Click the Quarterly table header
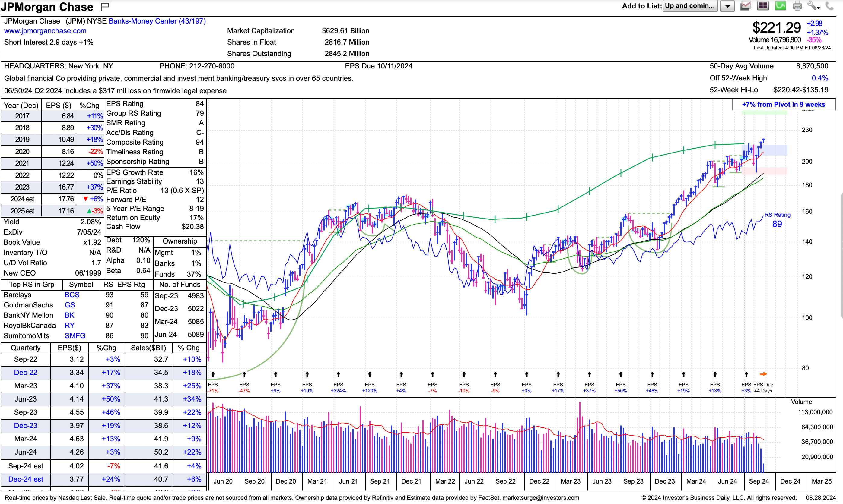The width and height of the screenshot is (843, 504). 25,348
